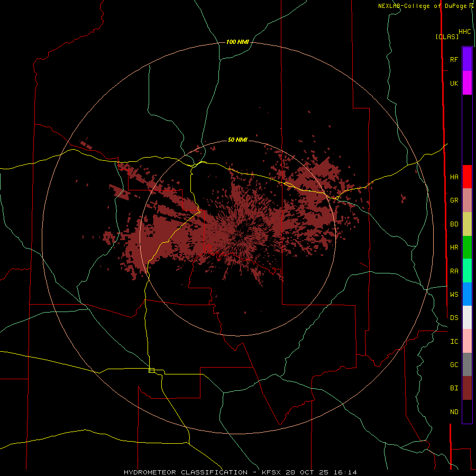This screenshot has width=476, height=476.
Task: Select the IC light pink legend swatch
Action: point(467,341)
